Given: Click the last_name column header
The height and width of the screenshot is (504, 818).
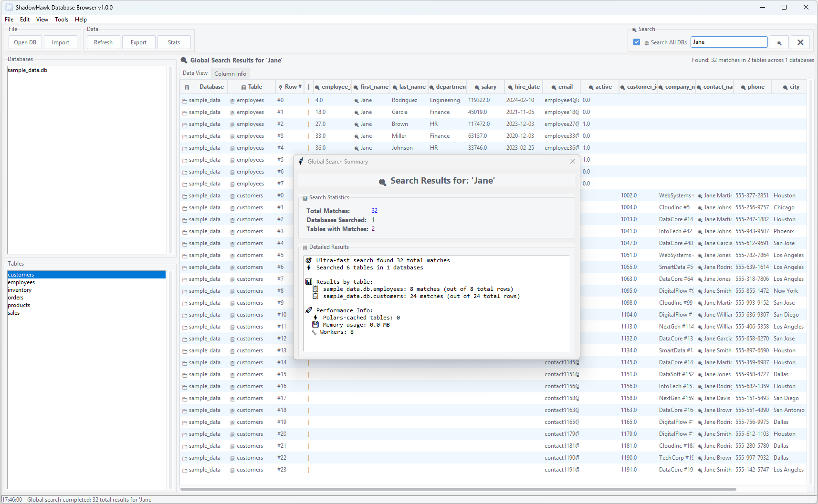Looking at the screenshot, I should (409, 87).
